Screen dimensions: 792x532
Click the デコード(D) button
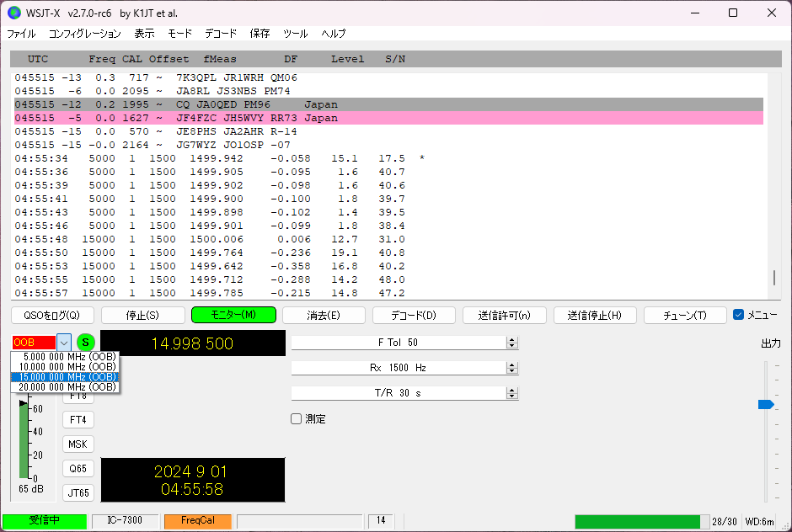[x=414, y=316]
